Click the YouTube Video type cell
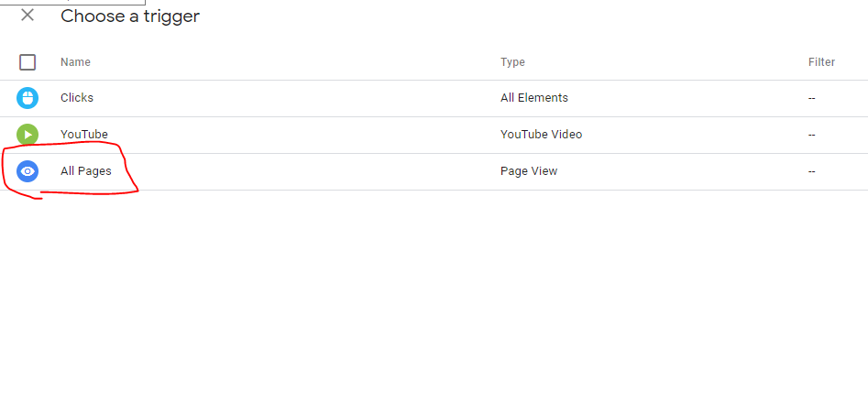This screenshot has width=868, height=393. click(541, 135)
